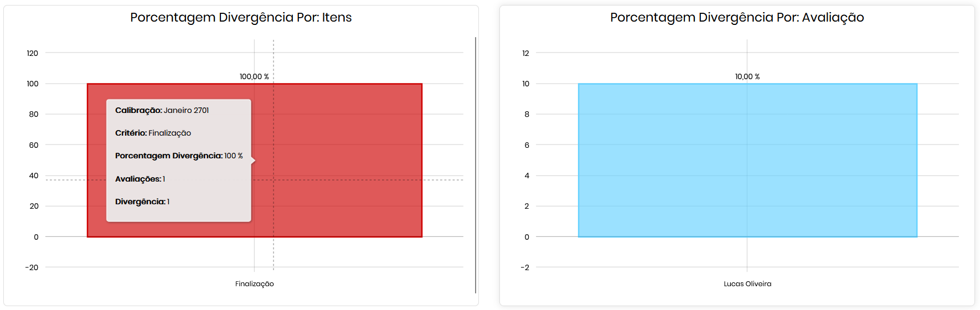Click the tooltip's Avaliações: 1 line
The image size is (980, 310).
pos(140,179)
